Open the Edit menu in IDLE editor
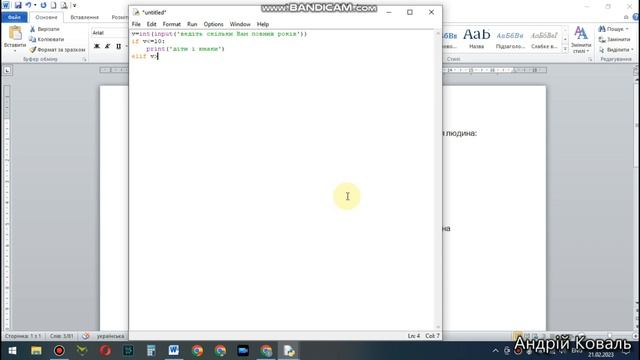This screenshot has height=360, width=640. point(151,24)
